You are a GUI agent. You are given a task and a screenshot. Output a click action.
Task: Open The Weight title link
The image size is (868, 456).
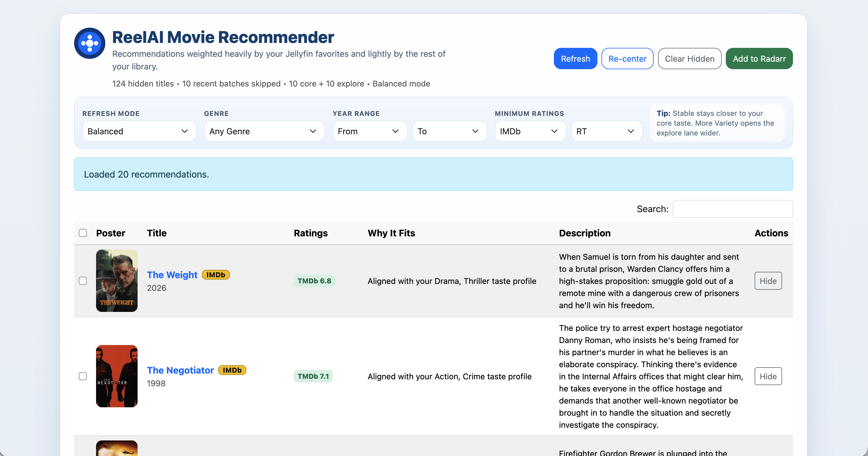coord(172,275)
